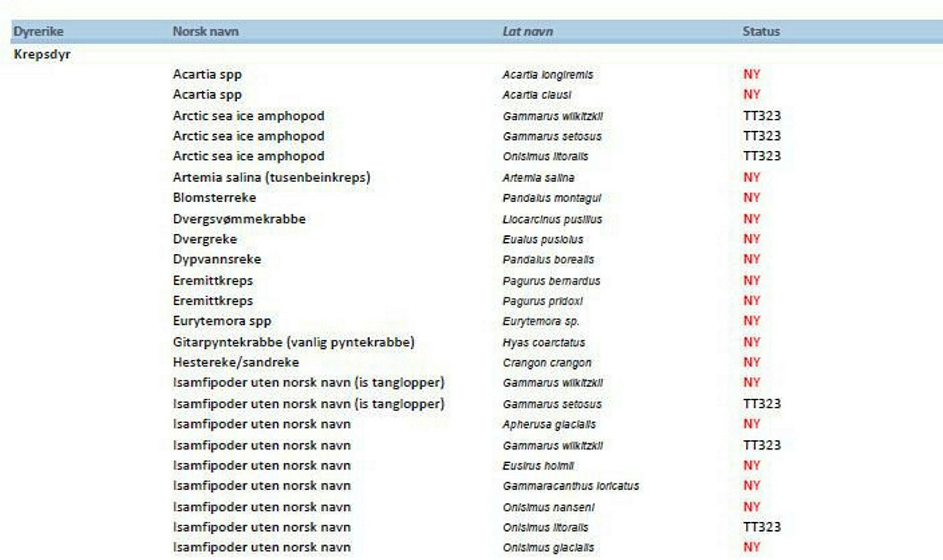Click the Crangon crangon latin name
This screenshot has width=943, height=560.
[x=547, y=363]
